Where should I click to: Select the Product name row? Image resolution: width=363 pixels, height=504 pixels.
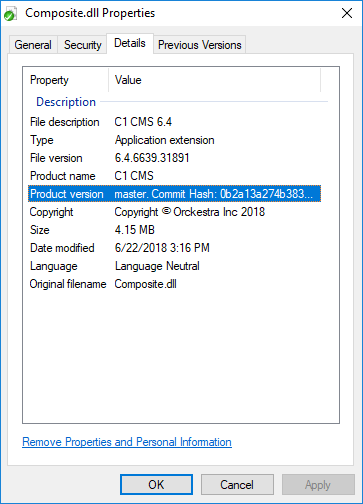tap(174, 176)
